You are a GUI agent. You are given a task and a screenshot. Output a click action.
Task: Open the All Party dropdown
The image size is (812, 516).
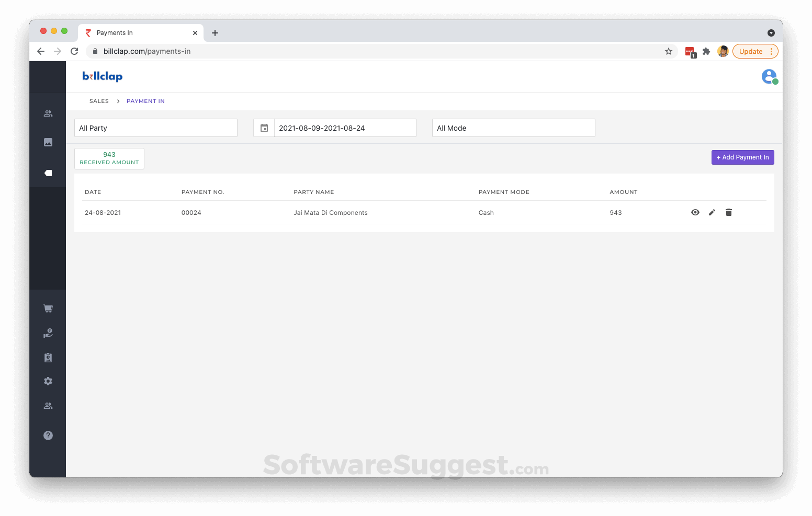point(155,128)
